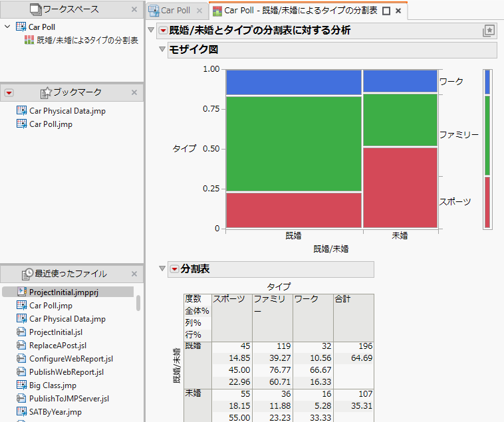Open Car Physical Data.jmp bookmark link
Screen dimensions: 504x422
68,111
